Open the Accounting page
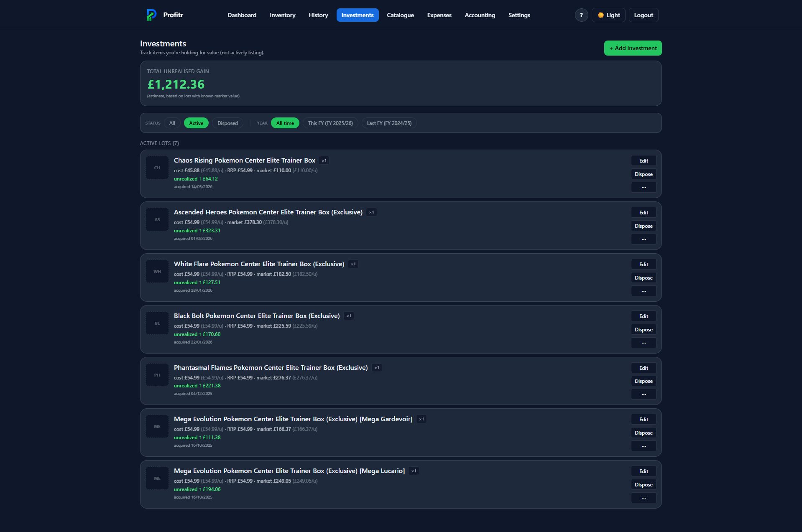 coord(480,15)
